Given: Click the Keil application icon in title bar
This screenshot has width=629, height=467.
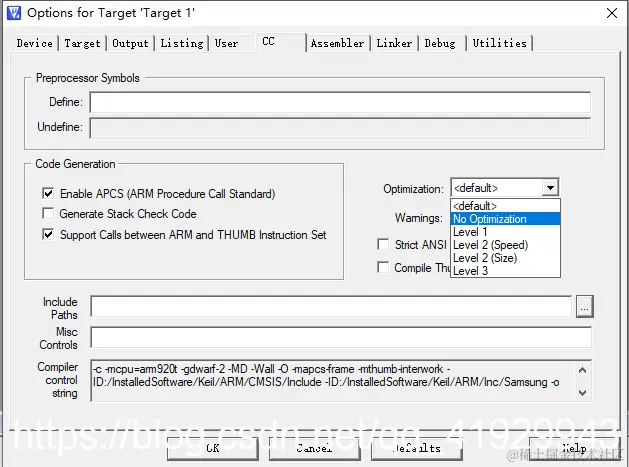Looking at the screenshot, I should pos(14,13).
